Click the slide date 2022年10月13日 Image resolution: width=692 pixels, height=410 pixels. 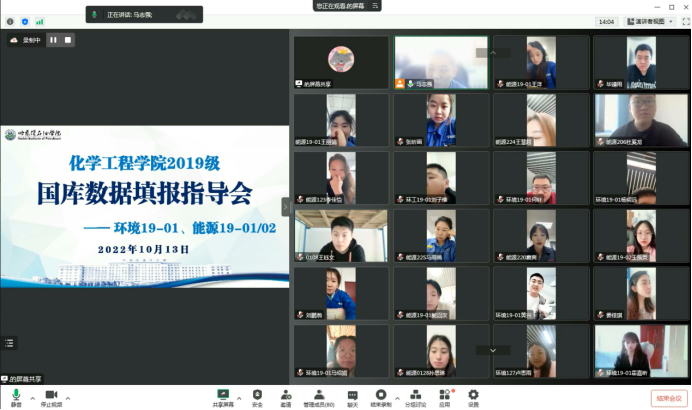[x=143, y=249]
